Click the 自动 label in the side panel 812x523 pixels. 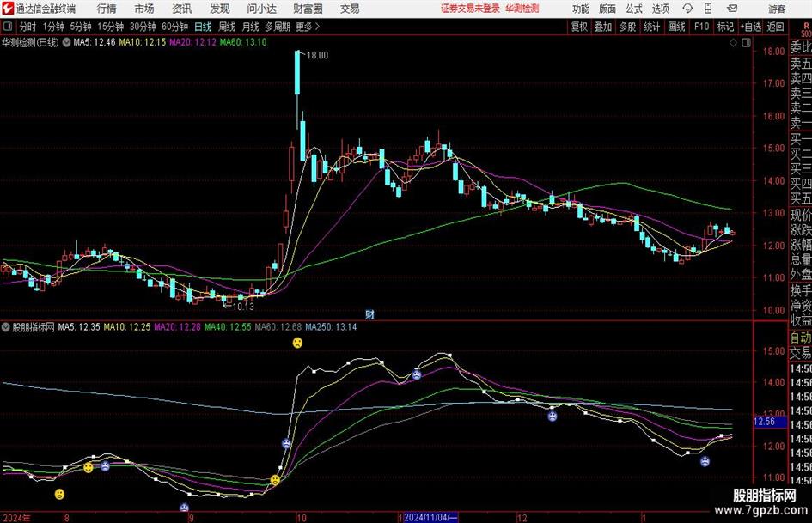[x=801, y=338]
